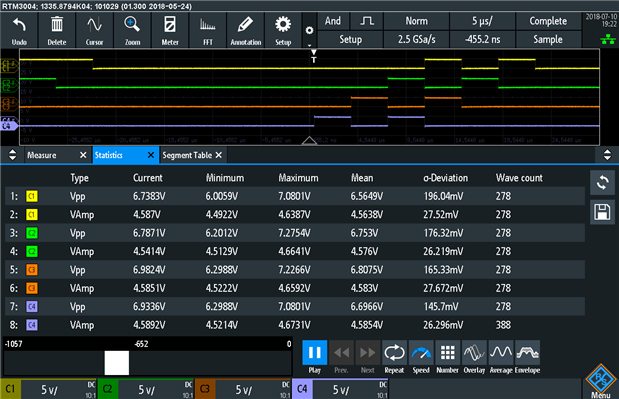Click the C2 swatch in row 3
Screen dimensions: 619x399
click(32, 233)
